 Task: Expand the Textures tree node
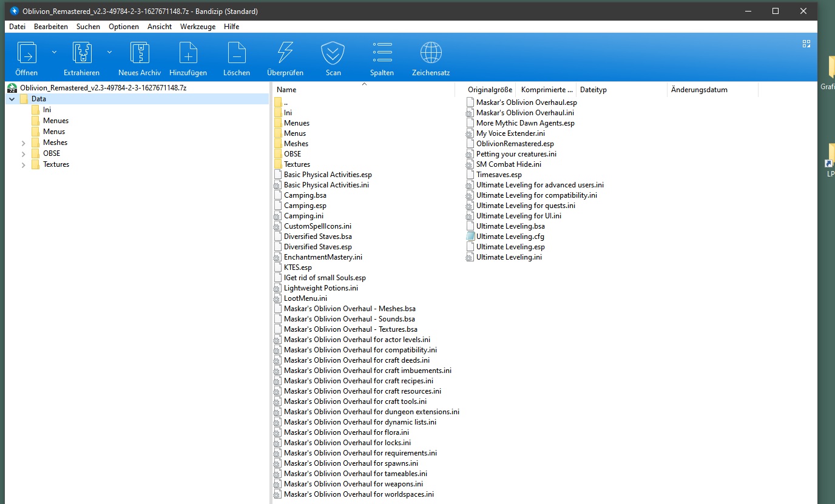(23, 165)
